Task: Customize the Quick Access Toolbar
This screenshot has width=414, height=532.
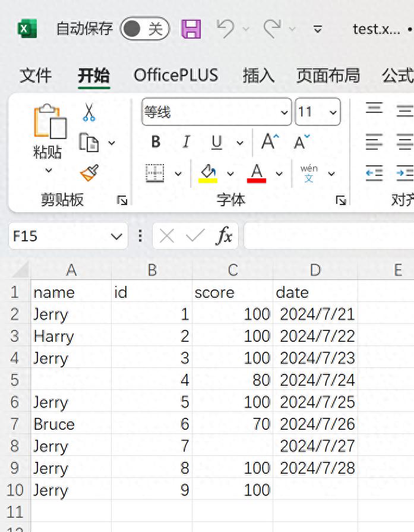Action: pos(318,29)
